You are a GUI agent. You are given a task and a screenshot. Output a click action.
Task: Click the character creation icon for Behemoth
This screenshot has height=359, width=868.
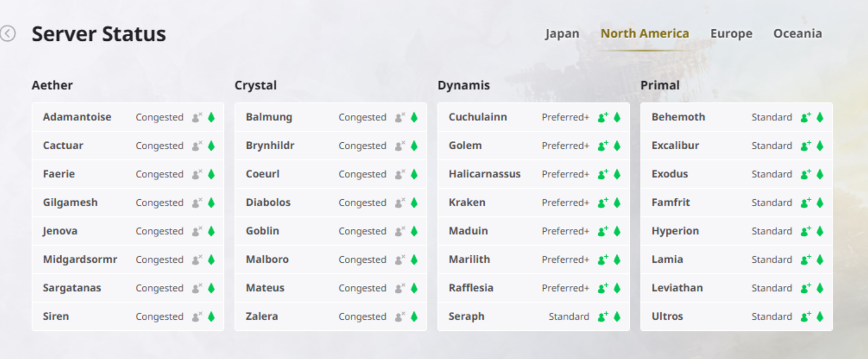point(806,117)
